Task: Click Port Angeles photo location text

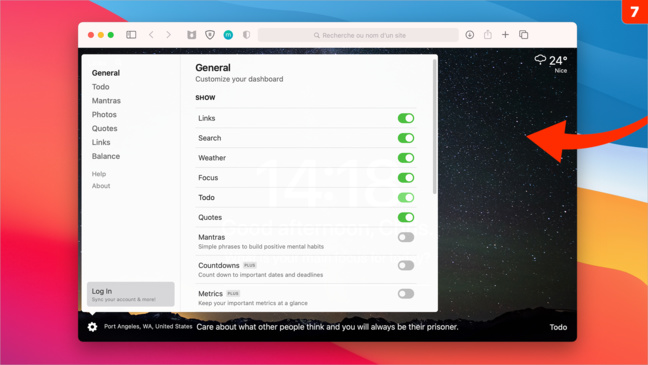Action: [148, 327]
